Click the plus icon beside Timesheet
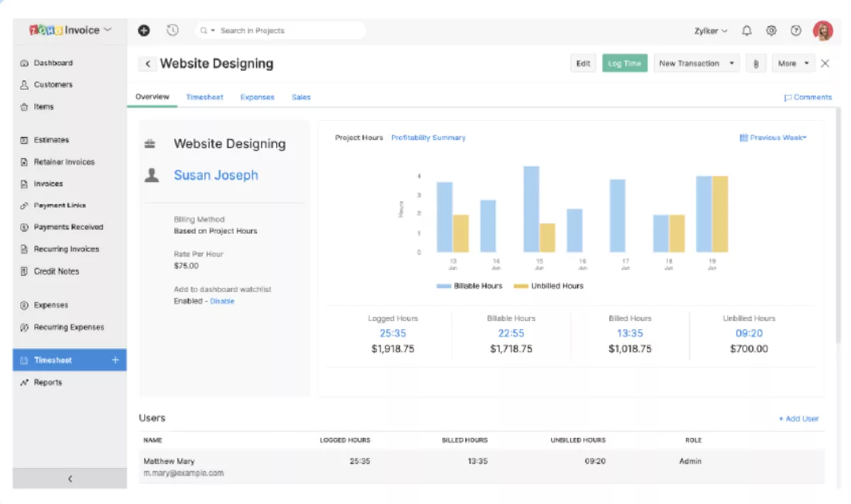851x504 pixels. 116,360
